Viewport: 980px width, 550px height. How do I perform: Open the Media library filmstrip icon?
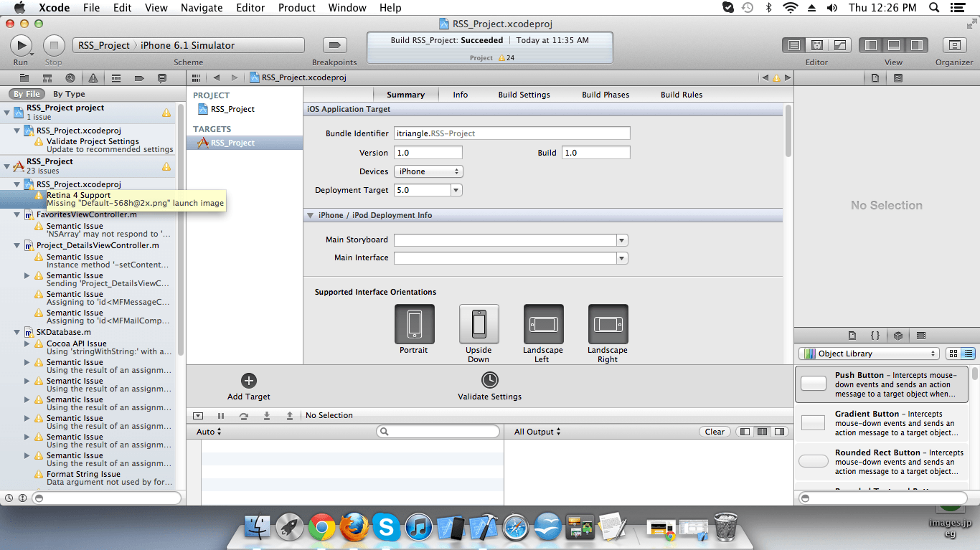pos(921,335)
